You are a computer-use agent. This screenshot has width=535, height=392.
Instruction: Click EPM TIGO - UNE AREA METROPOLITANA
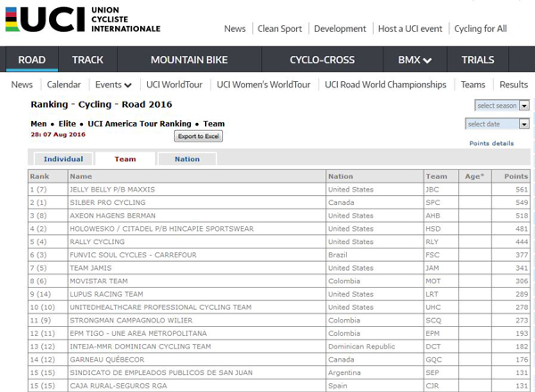(x=138, y=333)
